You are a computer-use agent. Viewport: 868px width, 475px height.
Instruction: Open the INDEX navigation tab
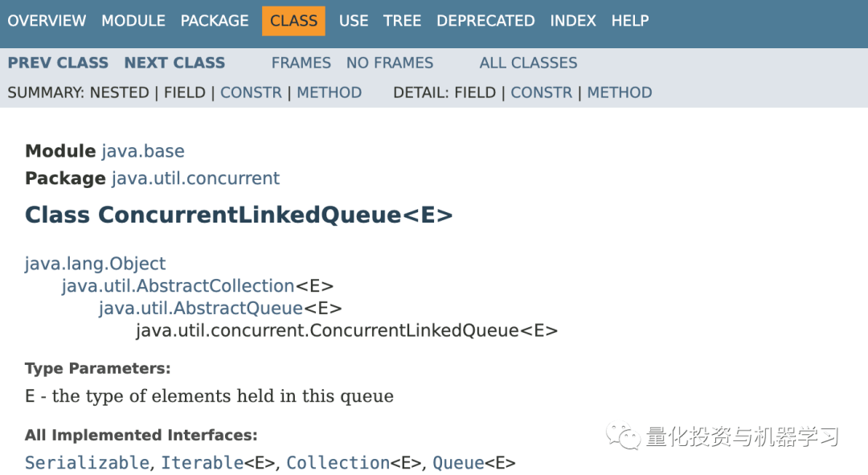click(573, 21)
